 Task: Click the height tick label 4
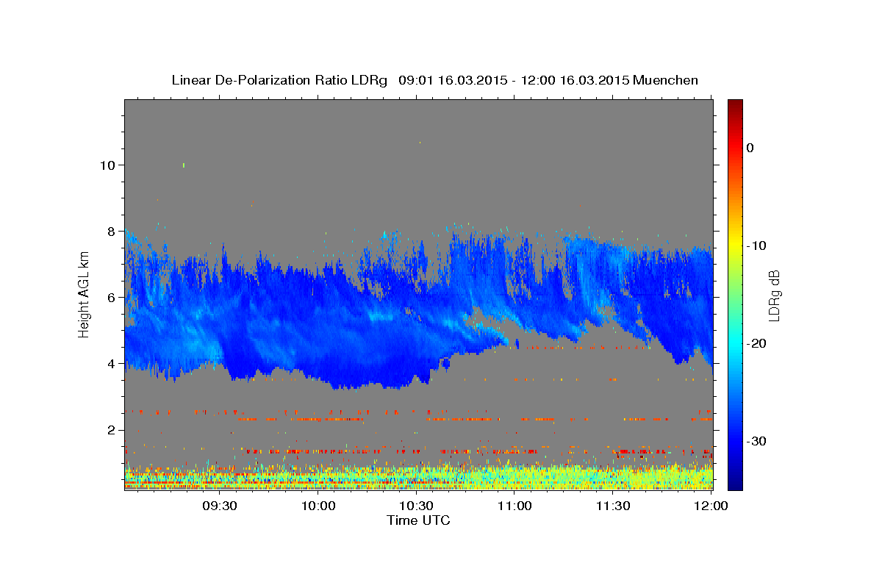pos(111,363)
